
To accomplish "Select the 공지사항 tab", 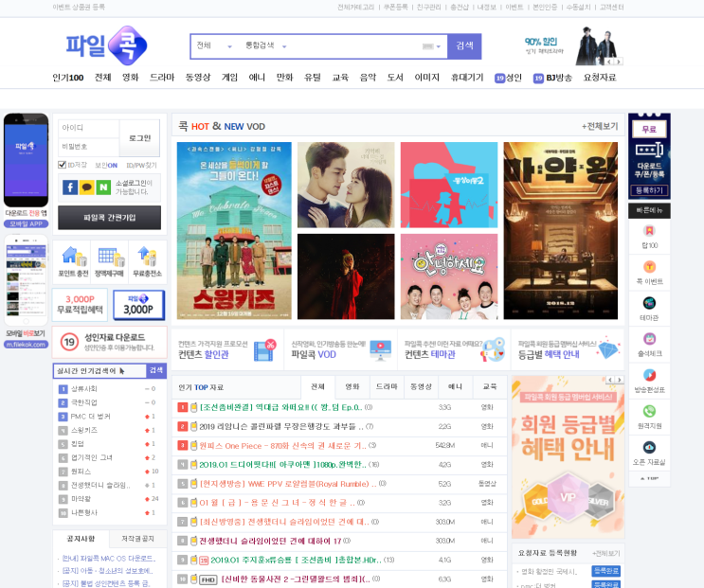I will pyautogui.click(x=81, y=539).
